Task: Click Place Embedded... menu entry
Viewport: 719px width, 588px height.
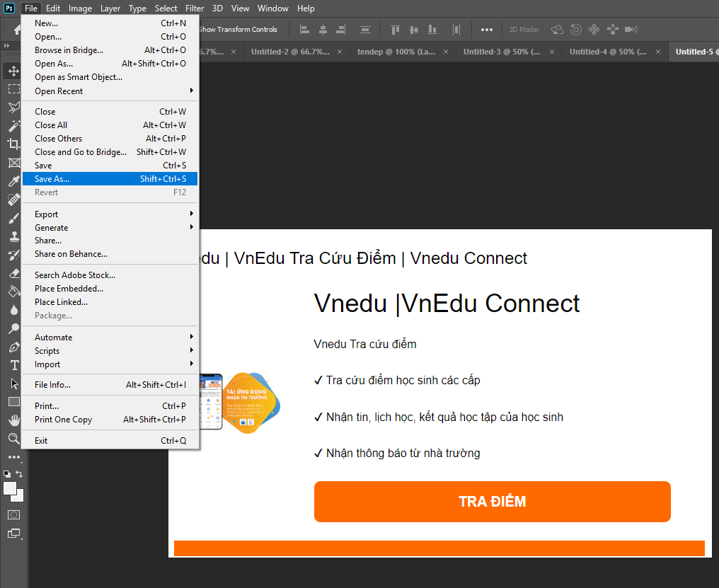Action: (x=69, y=289)
